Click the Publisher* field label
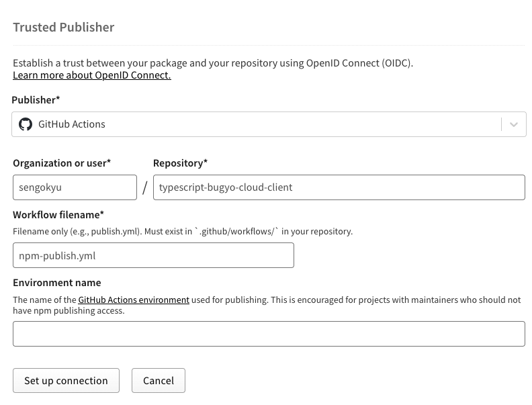 point(36,100)
